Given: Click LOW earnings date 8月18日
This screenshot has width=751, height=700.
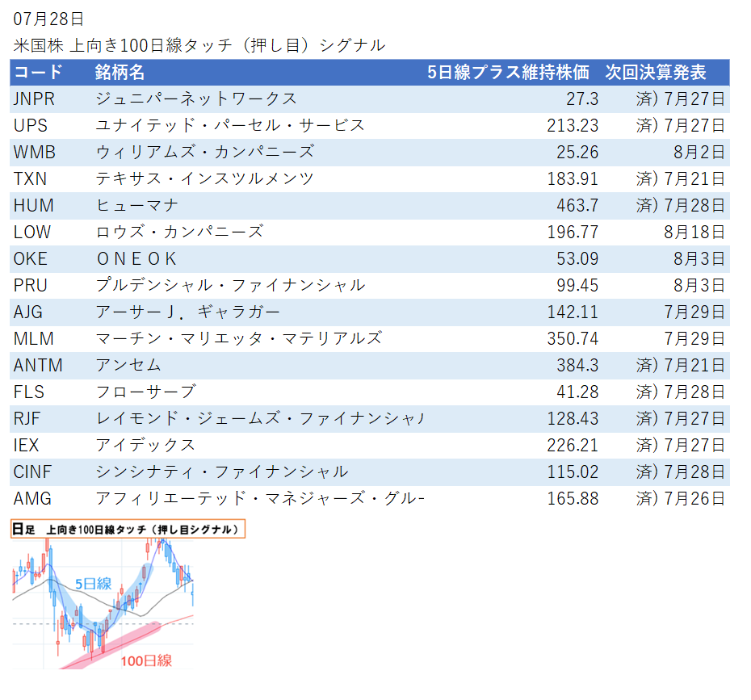Looking at the screenshot, I should [694, 233].
